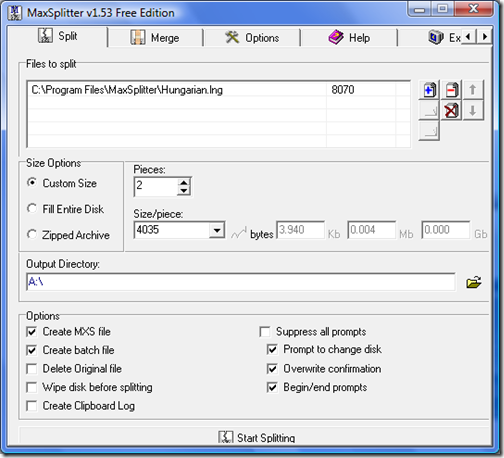The height and width of the screenshot is (458, 504).
Task: Click the size calculator icon beside bytes
Action: tap(239, 233)
